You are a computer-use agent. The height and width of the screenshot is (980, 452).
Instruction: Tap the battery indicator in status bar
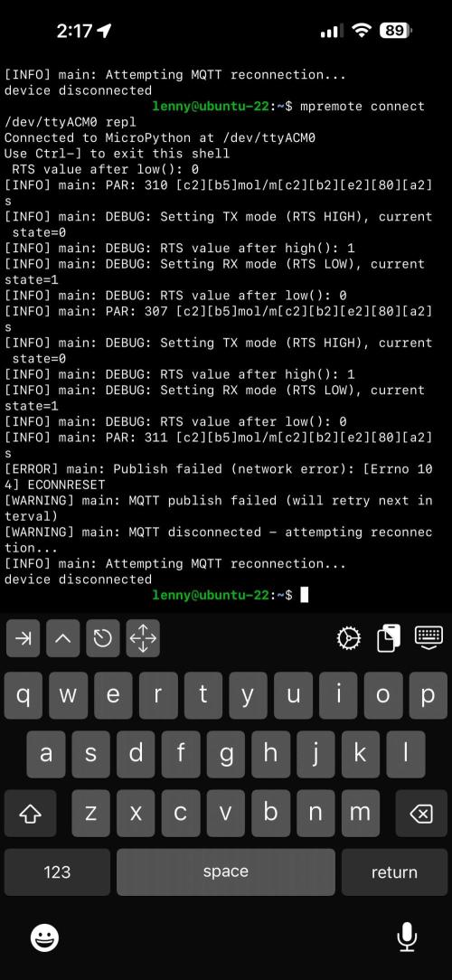(x=396, y=30)
